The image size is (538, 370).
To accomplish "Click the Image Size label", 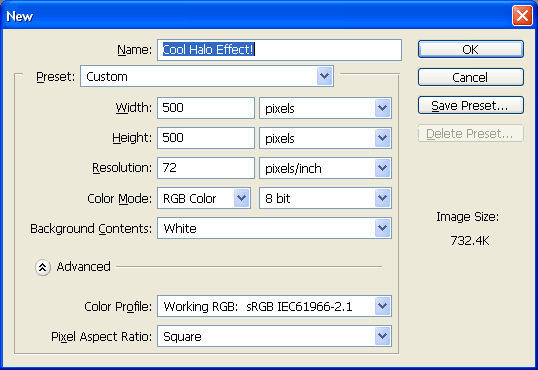I will point(467,217).
